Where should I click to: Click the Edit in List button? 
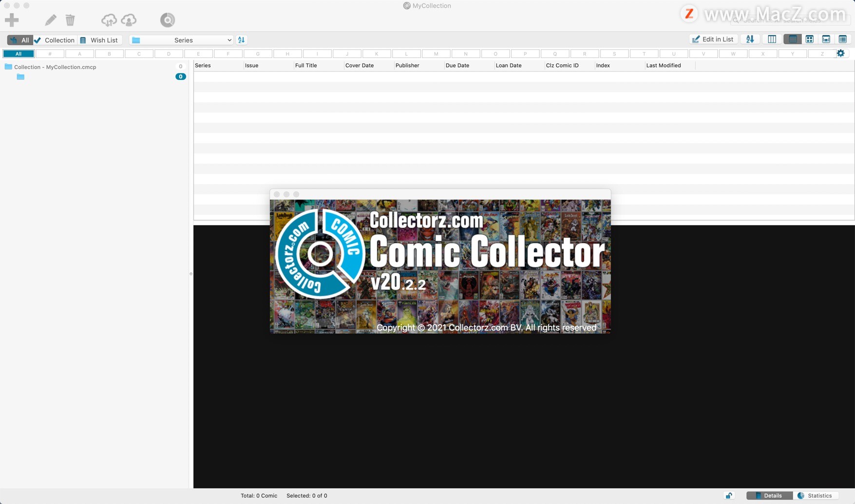coord(713,39)
